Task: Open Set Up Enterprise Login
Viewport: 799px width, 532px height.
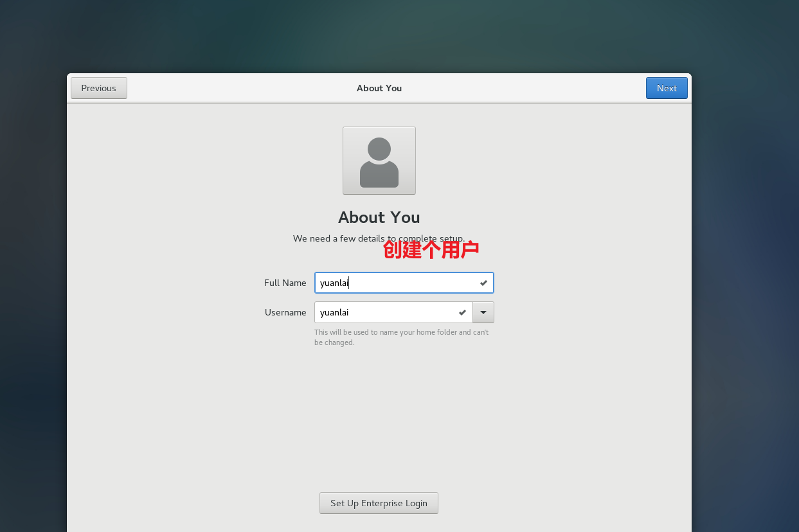Action: coord(379,503)
